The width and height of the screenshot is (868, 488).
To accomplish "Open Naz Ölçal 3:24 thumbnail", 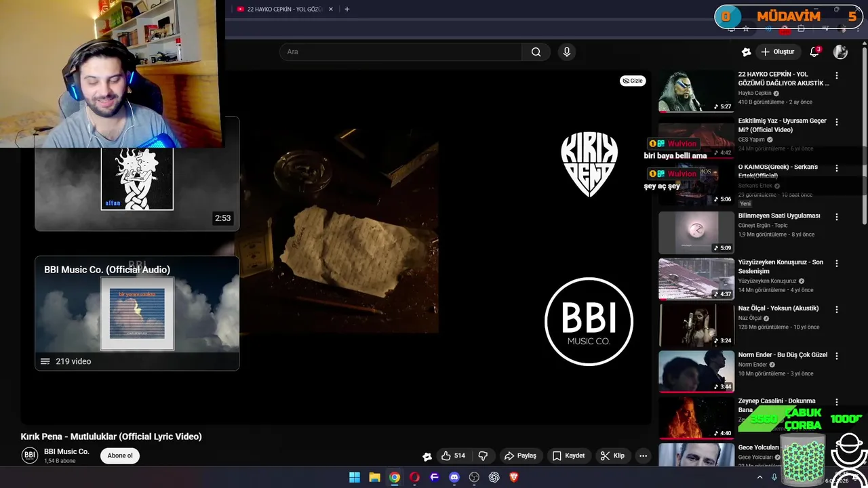I will click(x=696, y=325).
